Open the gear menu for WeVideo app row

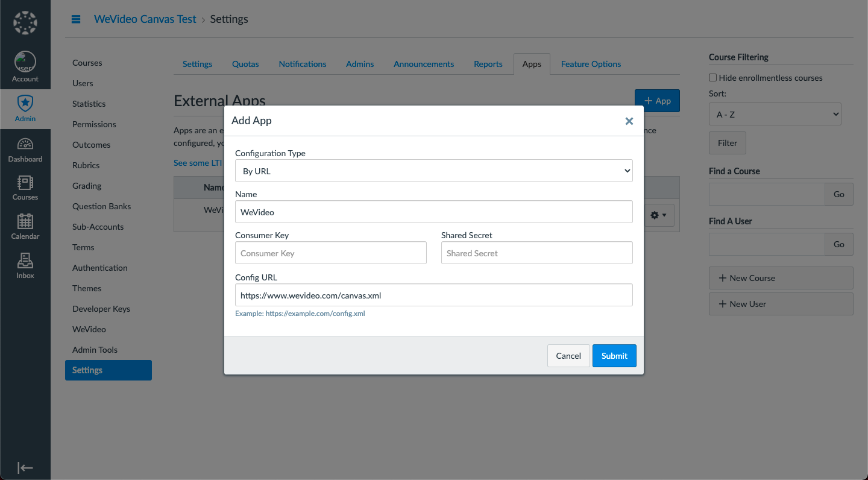click(x=658, y=215)
